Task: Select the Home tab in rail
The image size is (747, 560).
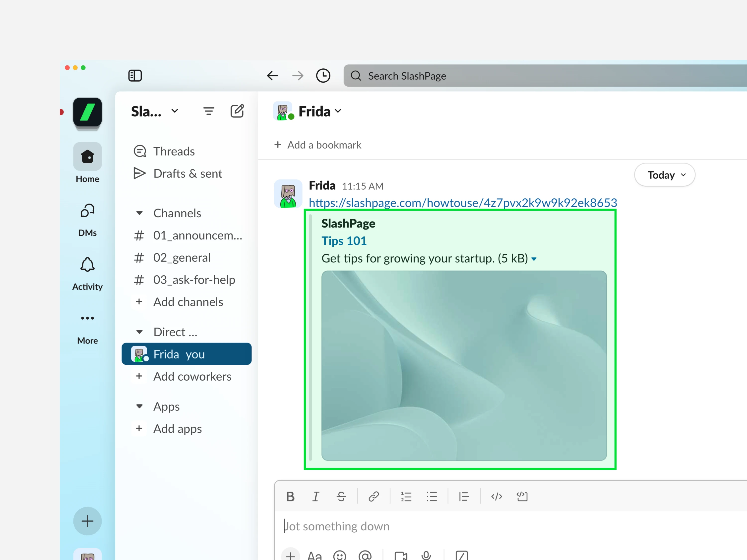Action: pyautogui.click(x=87, y=163)
